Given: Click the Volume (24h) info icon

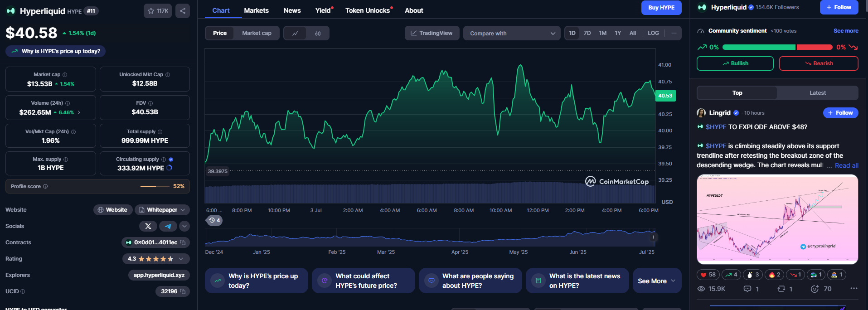Looking at the screenshot, I should point(68,103).
